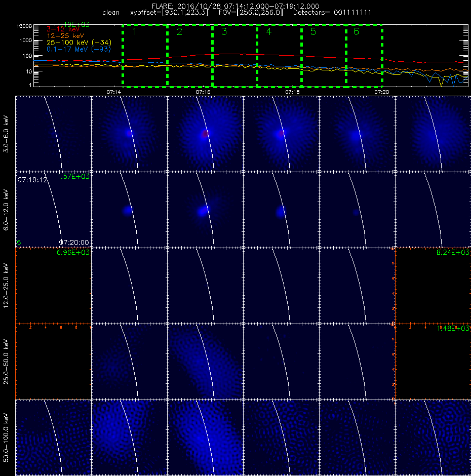Click the 07:19:12 start time stamp

pos(32,180)
